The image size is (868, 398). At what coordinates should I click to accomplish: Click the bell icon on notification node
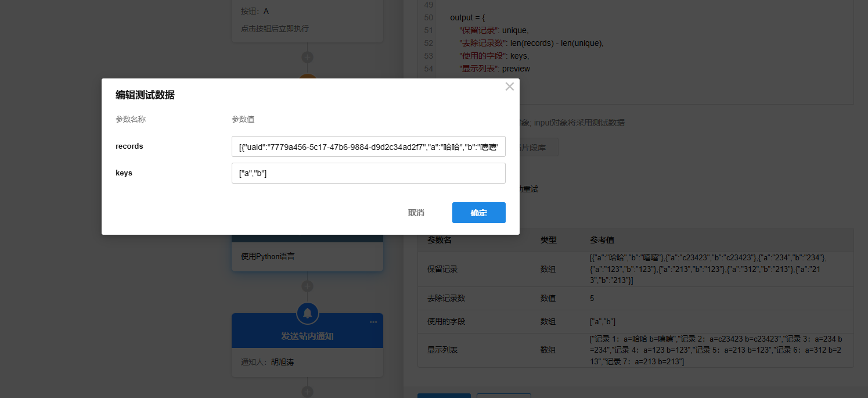(x=307, y=314)
